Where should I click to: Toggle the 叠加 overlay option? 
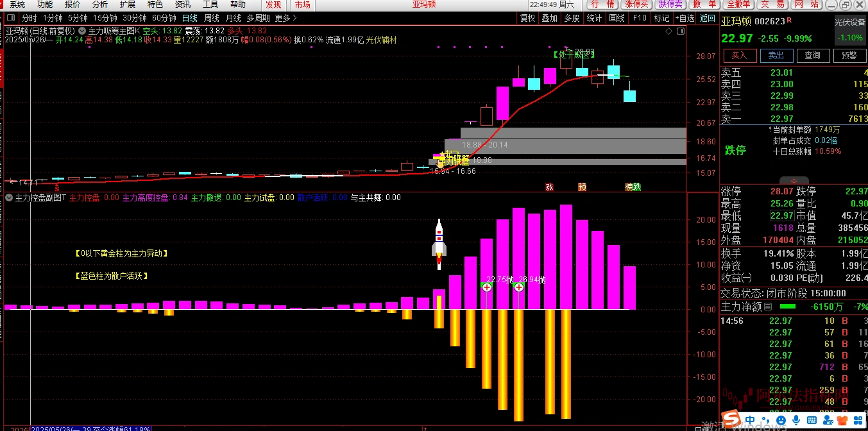pyautogui.click(x=549, y=19)
